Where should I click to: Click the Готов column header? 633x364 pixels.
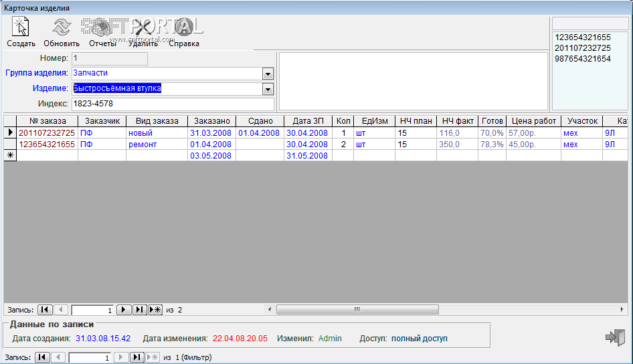tap(492, 121)
